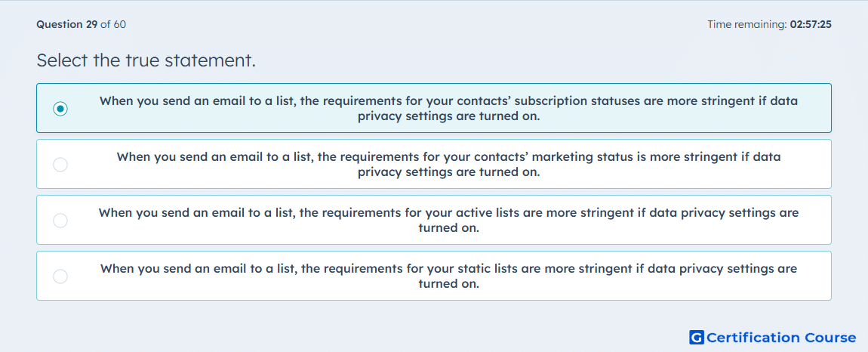Click the 'of 60' total questions text
Screen dimensions: 868x352
click(113, 24)
